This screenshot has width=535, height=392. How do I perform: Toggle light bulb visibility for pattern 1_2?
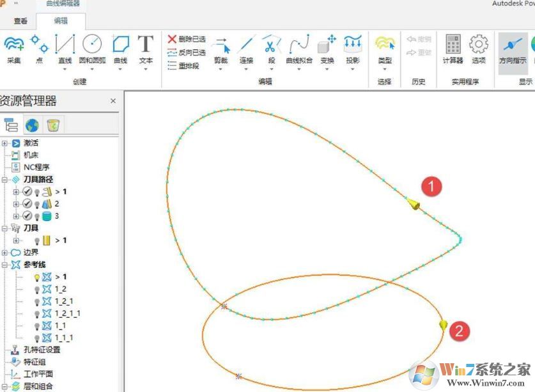pyautogui.click(x=37, y=289)
